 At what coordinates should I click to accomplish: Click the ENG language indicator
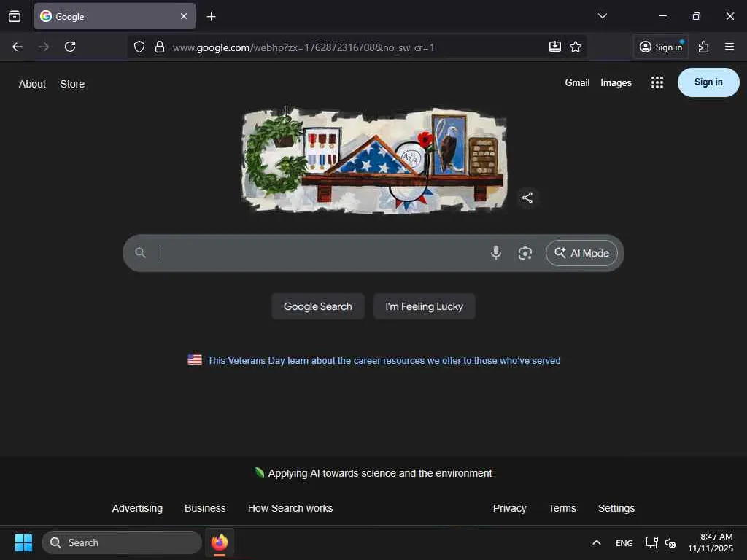(624, 542)
